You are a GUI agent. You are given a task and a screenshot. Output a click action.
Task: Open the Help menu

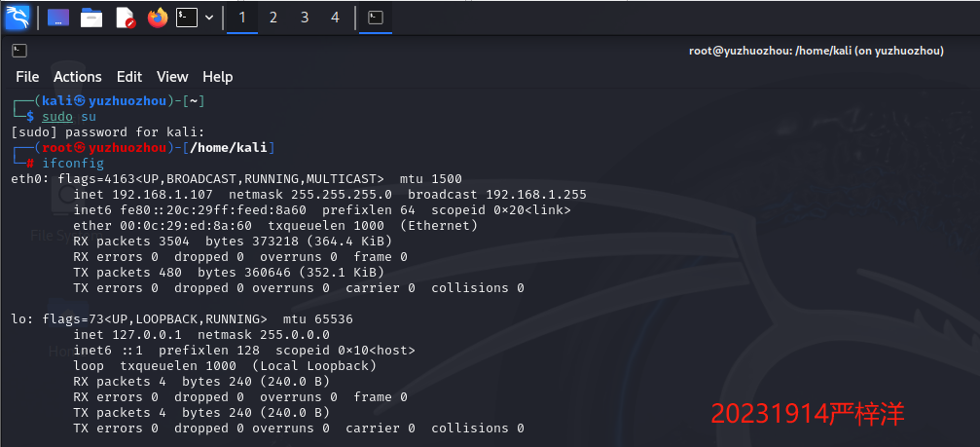(217, 77)
